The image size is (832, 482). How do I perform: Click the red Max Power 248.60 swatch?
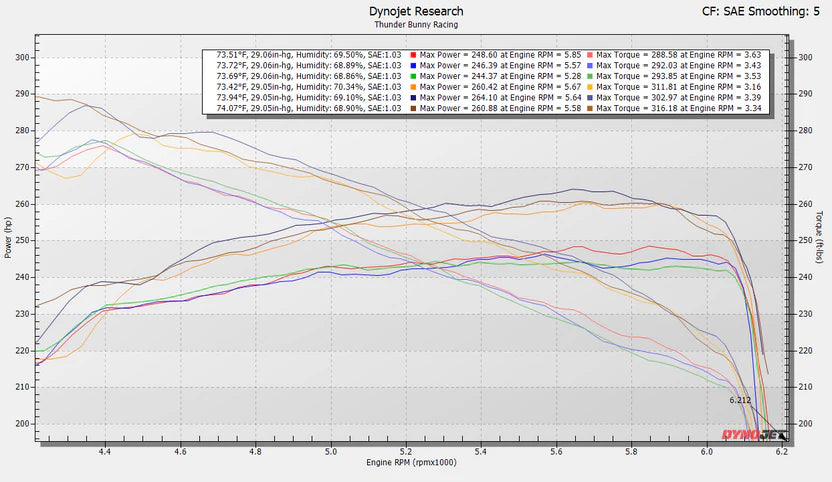pos(411,56)
